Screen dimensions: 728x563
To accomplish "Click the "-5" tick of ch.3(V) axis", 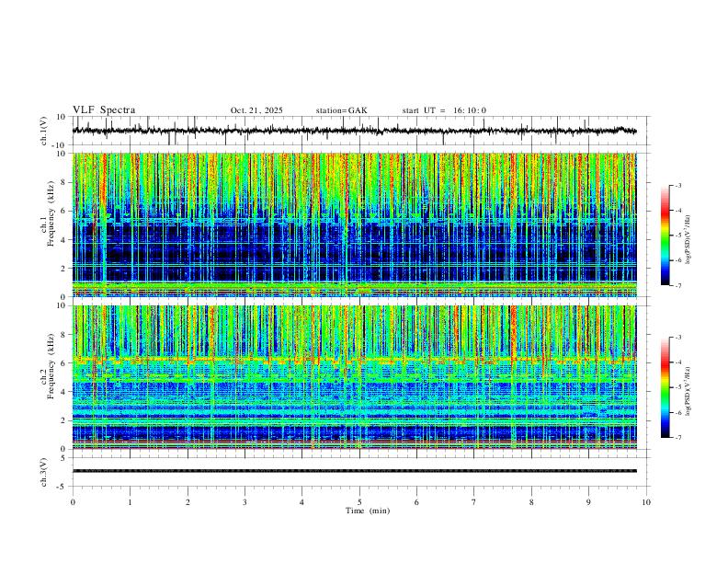I will (63, 487).
